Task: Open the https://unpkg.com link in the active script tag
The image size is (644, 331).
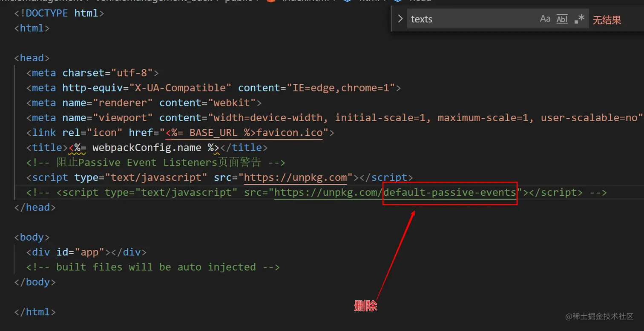Action: coord(295,177)
